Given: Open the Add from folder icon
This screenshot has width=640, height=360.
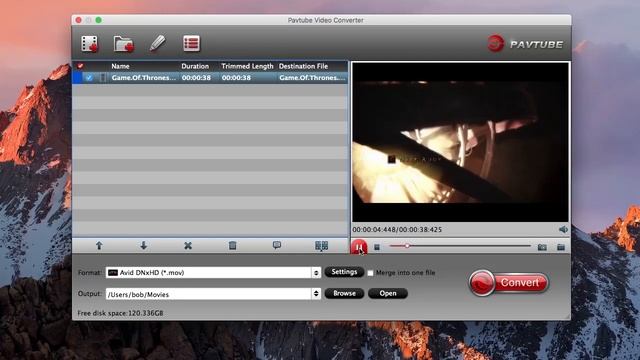Looking at the screenshot, I should (124, 44).
